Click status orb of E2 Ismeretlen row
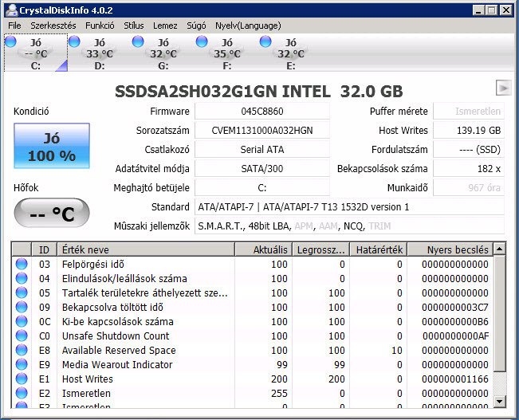The image size is (519, 420). (x=22, y=393)
